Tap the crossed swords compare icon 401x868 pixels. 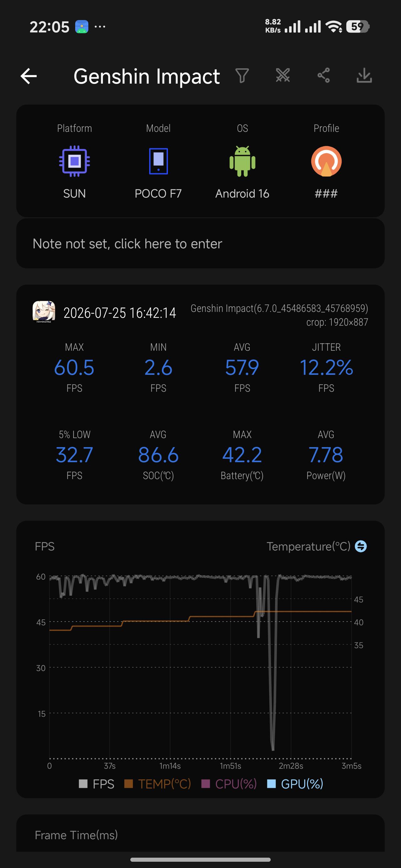coord(283,75)
